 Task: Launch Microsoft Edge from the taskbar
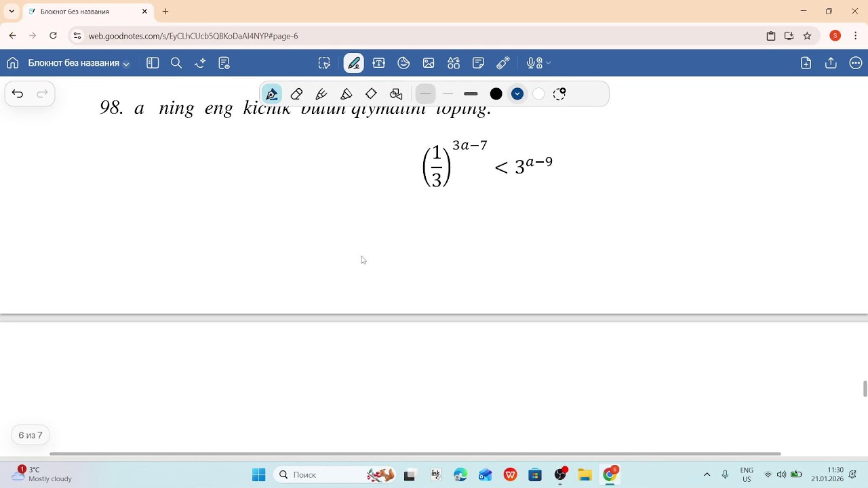pyautogui.click(x=460, y=474)
